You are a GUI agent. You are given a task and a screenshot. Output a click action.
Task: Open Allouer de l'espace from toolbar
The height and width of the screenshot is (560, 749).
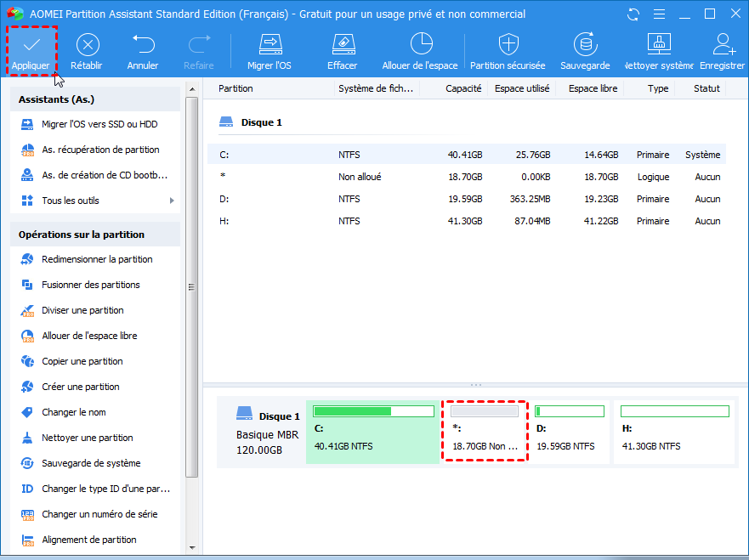coord(420,45)
